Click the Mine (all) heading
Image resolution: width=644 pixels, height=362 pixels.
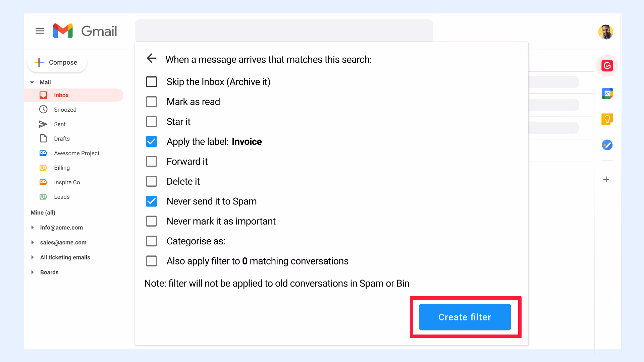coord(43,213)
